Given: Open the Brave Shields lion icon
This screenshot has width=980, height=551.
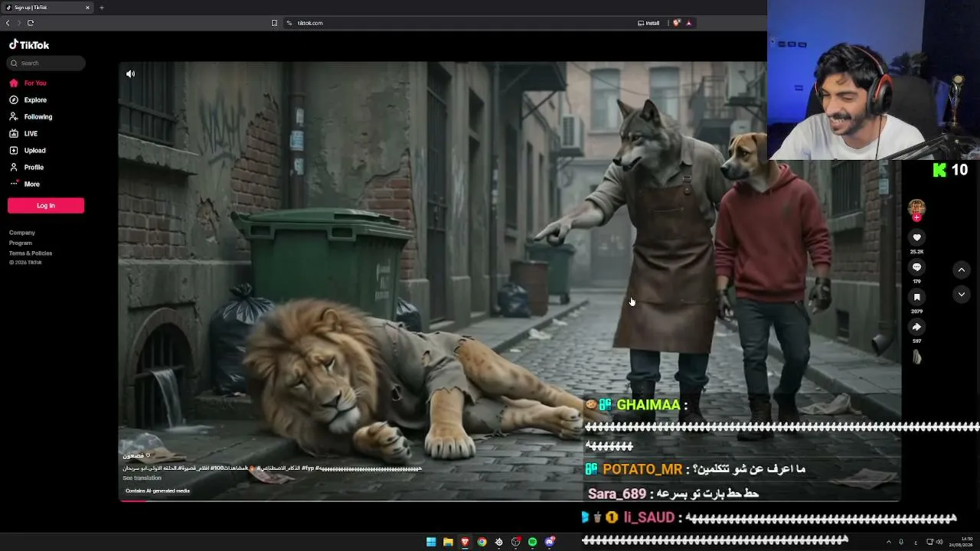Looking at the screenshot, I should click(x=677, y=23).
